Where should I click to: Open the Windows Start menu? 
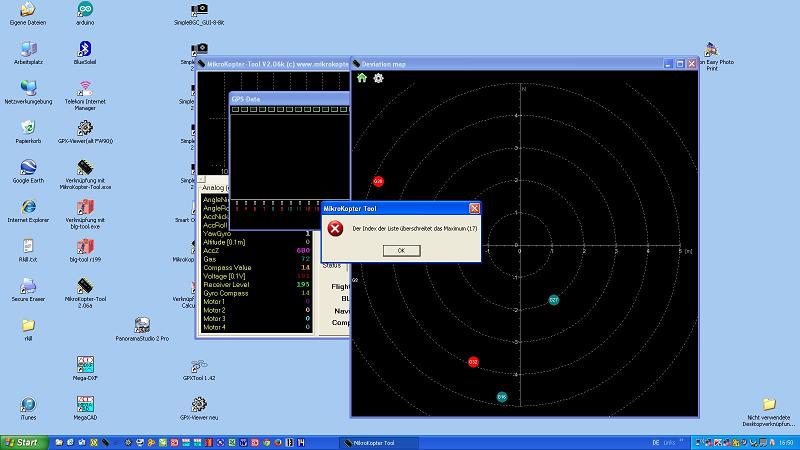point(24,442)
